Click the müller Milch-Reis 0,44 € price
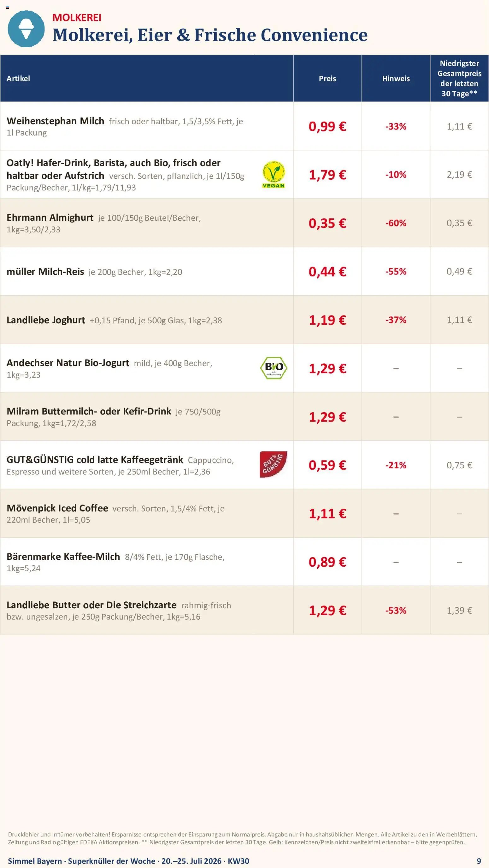489x868 pixels. [327, 272]
